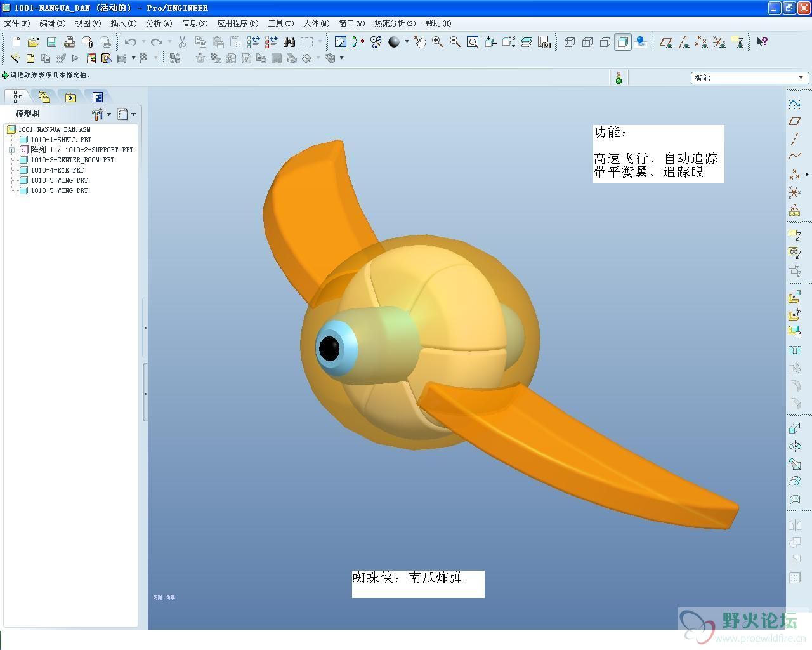Open the selection filter dropdown showing 智能
The width and height of the screenshot is (812, 650).
[749, 77]
